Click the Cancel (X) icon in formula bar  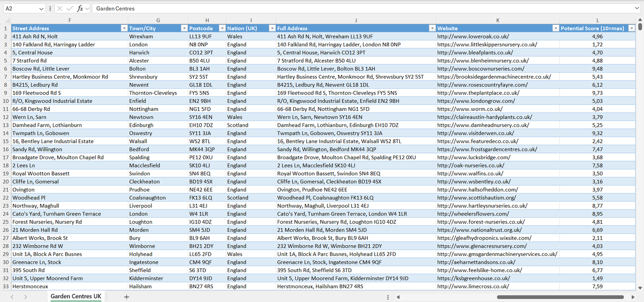[60, 8]
